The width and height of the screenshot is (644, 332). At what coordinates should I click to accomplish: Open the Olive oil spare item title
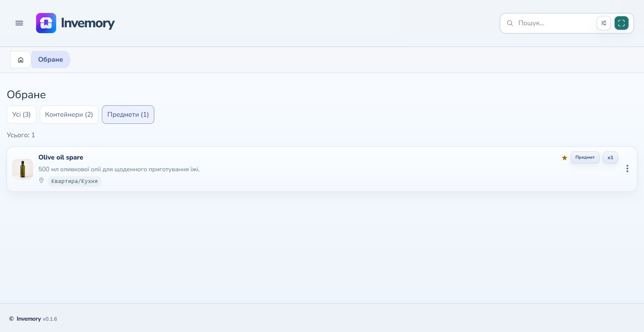coord(61,157)
